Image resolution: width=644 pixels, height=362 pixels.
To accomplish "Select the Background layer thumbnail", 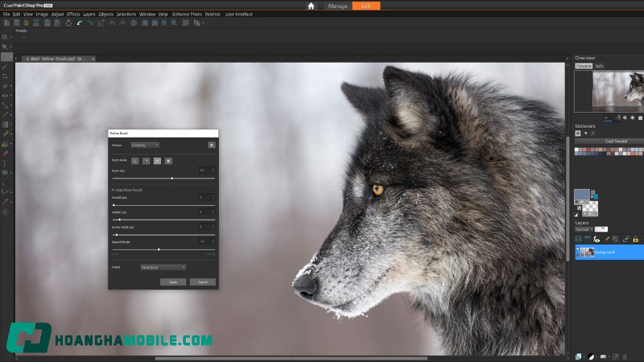I will 587,253.
